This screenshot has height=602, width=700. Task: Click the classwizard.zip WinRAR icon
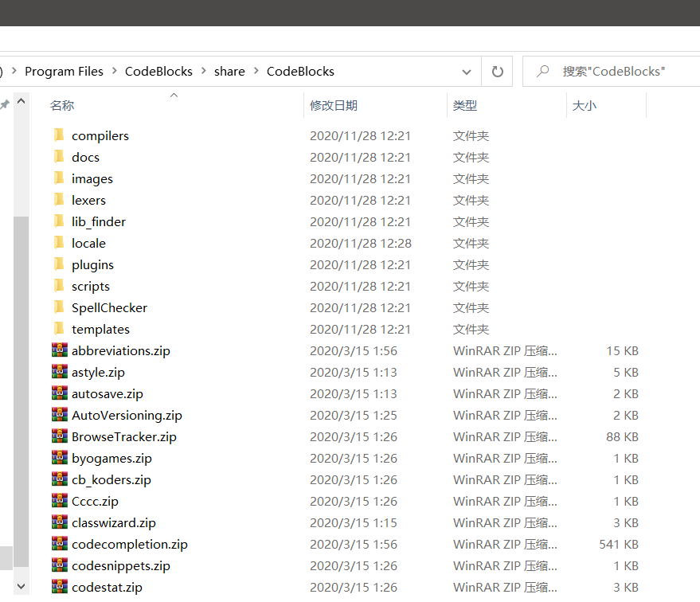tap(60, 522)
